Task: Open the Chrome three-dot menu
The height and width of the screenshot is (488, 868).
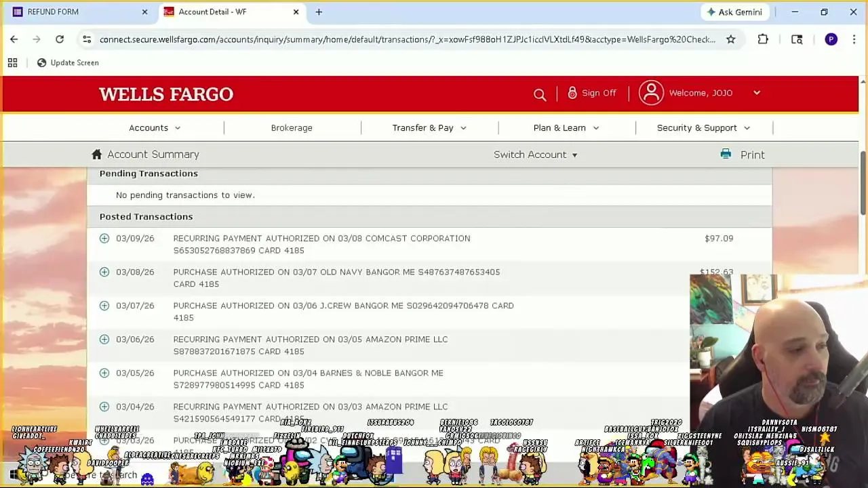Action: [854, 39]
